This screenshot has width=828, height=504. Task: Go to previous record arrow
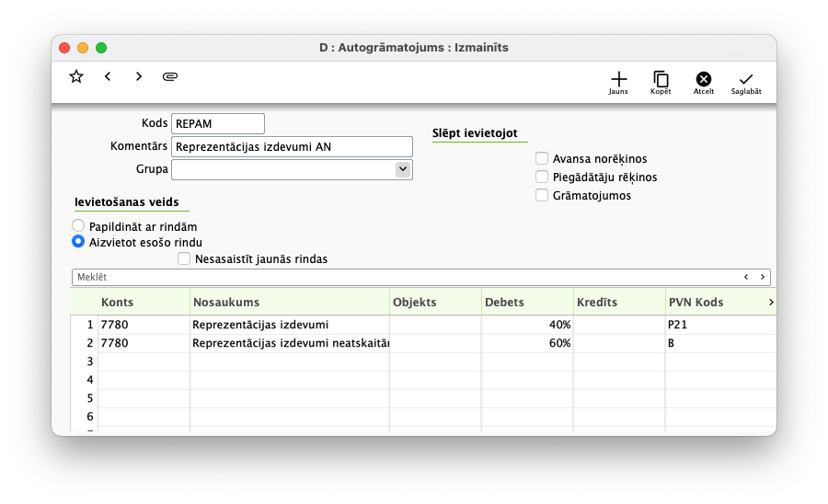point(108,76)
